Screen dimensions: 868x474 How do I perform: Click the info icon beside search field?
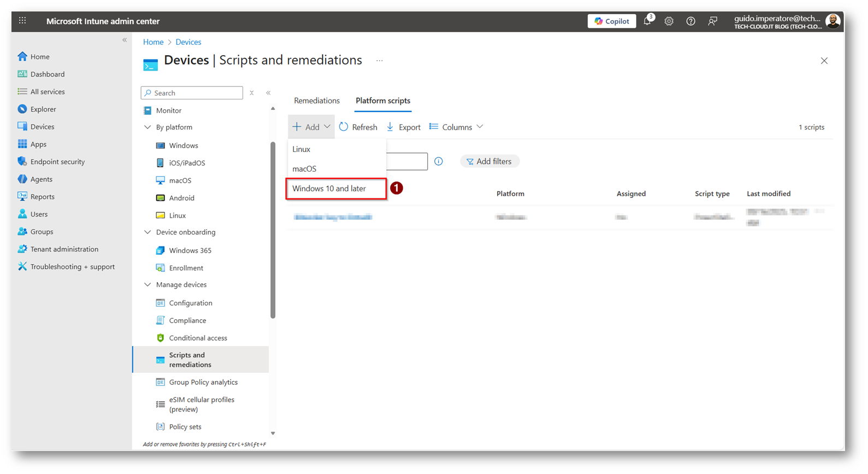(x=438, y=161)
